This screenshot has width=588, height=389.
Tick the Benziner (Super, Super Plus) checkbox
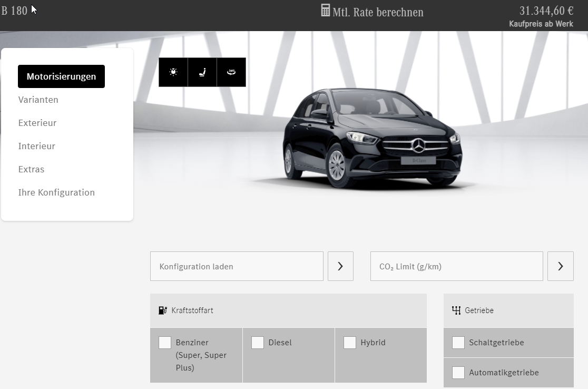pos(164,343)
